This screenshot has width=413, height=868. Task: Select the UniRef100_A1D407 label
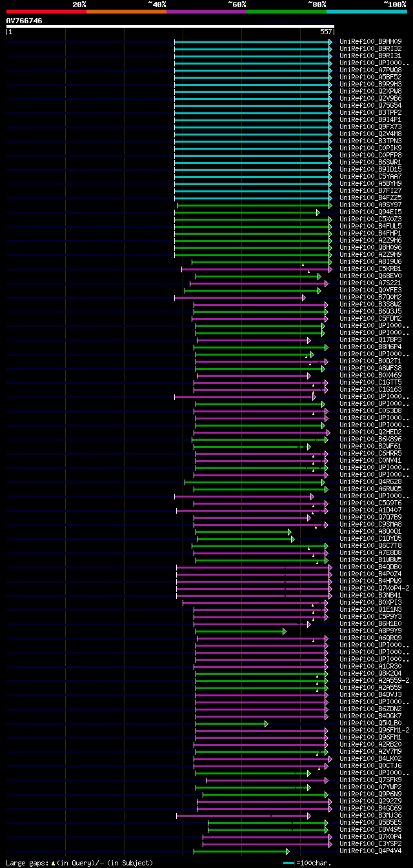coord(372,510)
